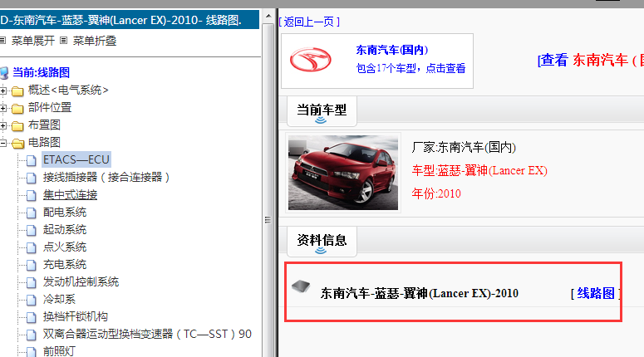Click folder icon of 部件位置
Viewport: 644px width, 357px height.
pyautogui.click(x=17, y=108)
